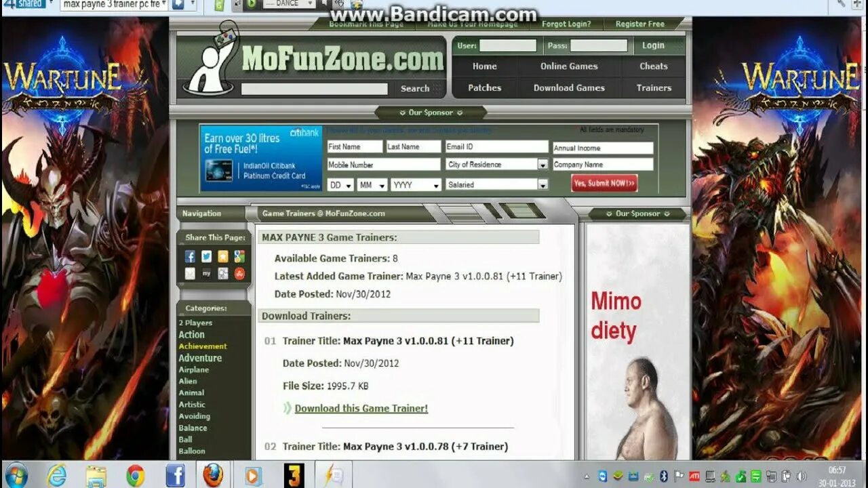
Task: Click the MoFunZone site search field
Action: [315, 89]
